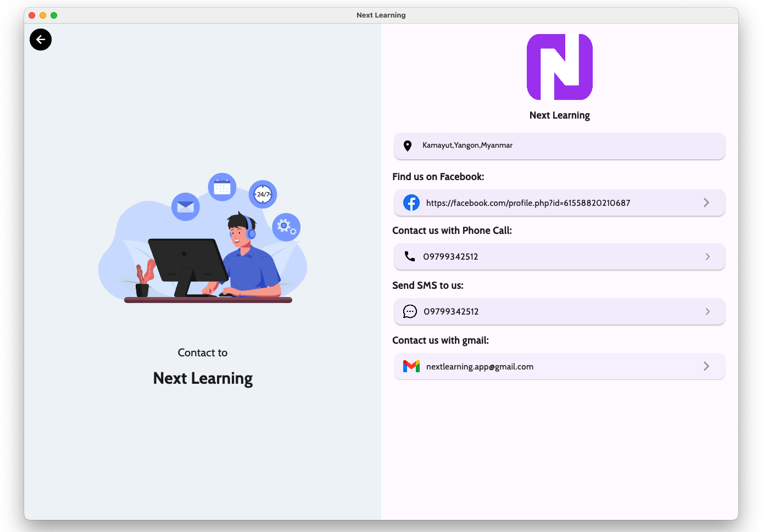Click the Gmail logo icon
The image size is (763, 532).
[x=411, y=366]
